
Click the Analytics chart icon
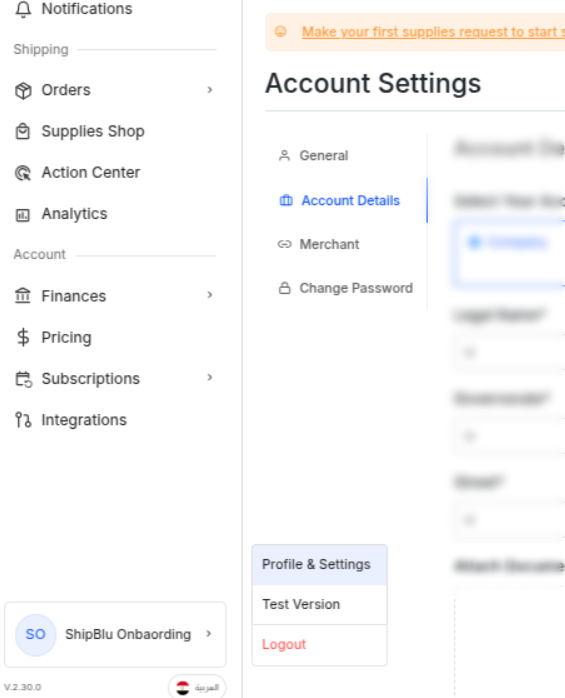pyautogui.click(x=23, y=215)
